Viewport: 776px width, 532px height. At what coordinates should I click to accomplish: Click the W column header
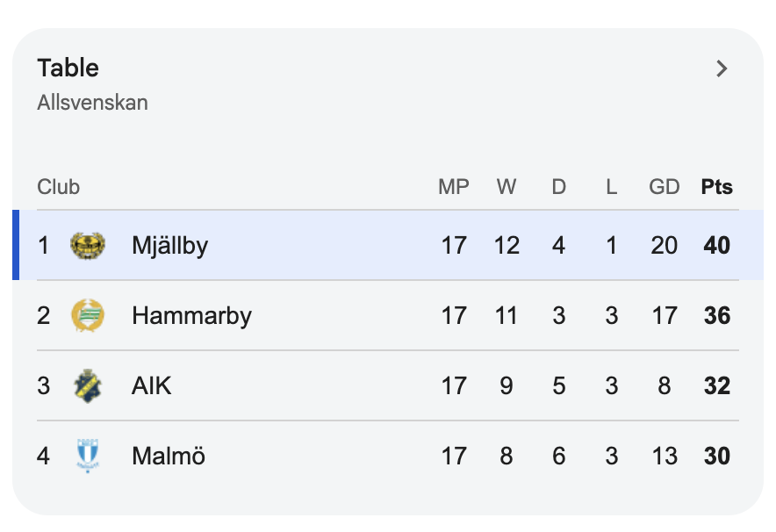pos(507,187)
